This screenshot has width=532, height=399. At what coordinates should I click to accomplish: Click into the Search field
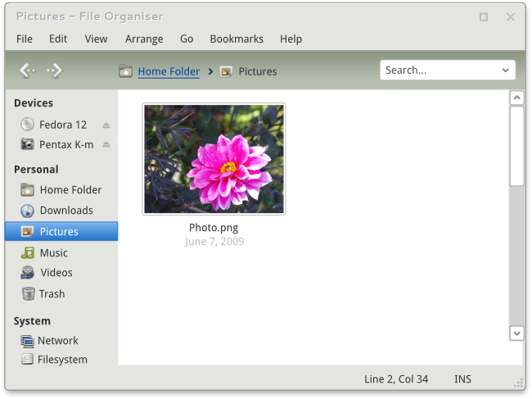pos(448,70)
